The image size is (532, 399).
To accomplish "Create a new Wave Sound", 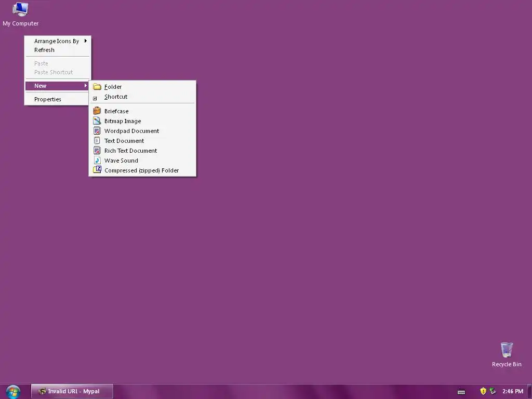I will pyautogui.click(x=142, y=161).
